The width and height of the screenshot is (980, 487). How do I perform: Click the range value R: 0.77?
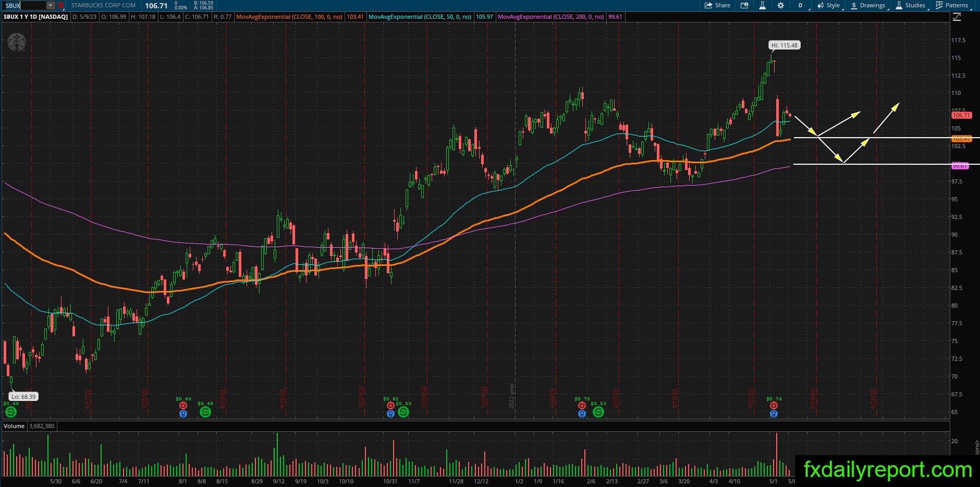point(222,17)
